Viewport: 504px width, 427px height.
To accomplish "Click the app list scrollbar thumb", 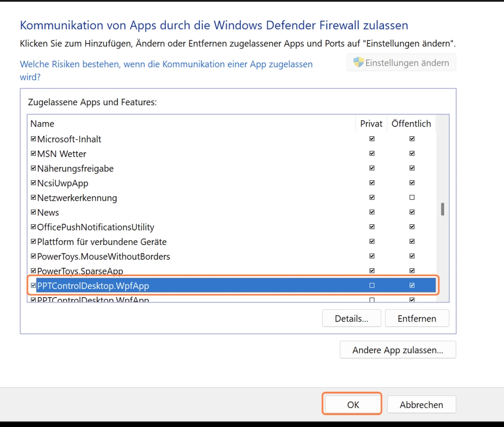I will coord(443,209).
